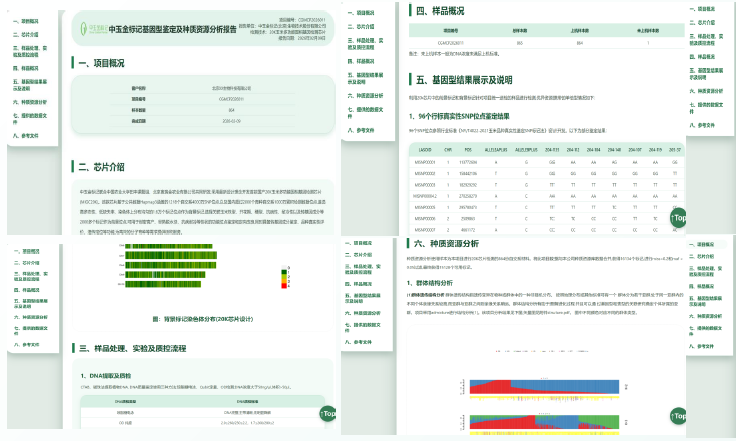Open 一、项目概况 in sidebar left of report title
Image resolution: width=736 pixels, height=441 pixels.
(26, 22)
